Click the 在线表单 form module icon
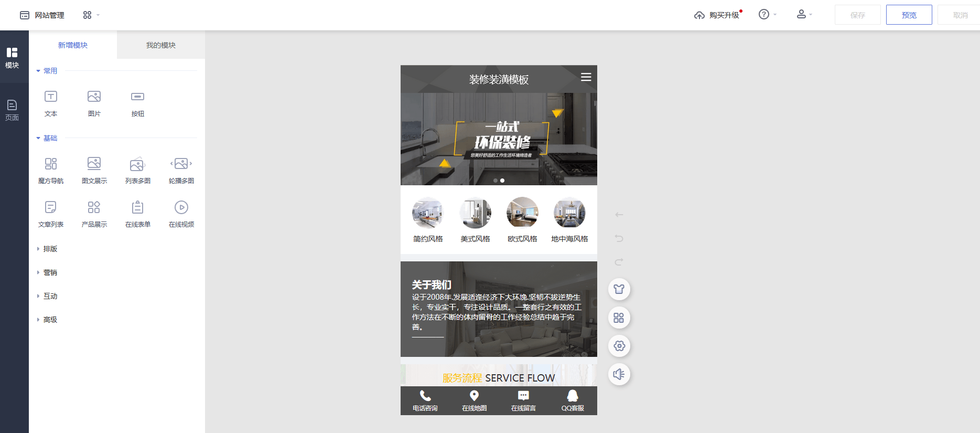Viewport: 980px width, 433px height. tap(137, 208)
